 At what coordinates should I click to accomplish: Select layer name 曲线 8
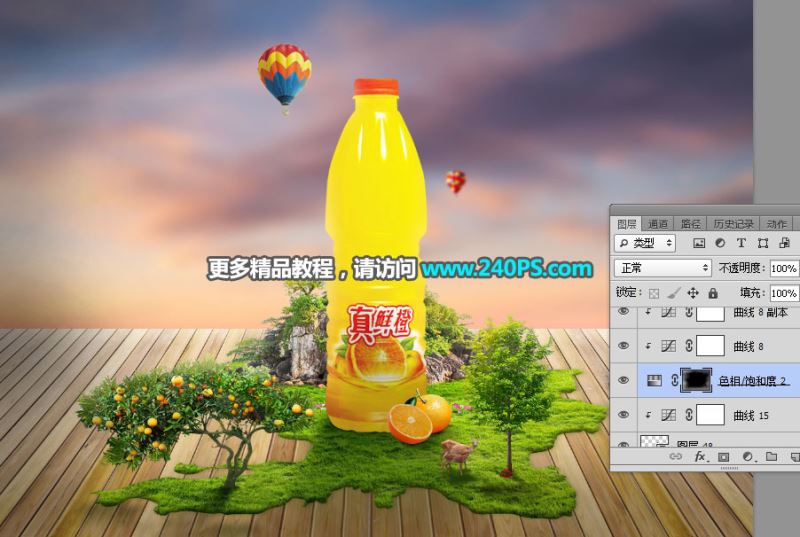(748, 347)
